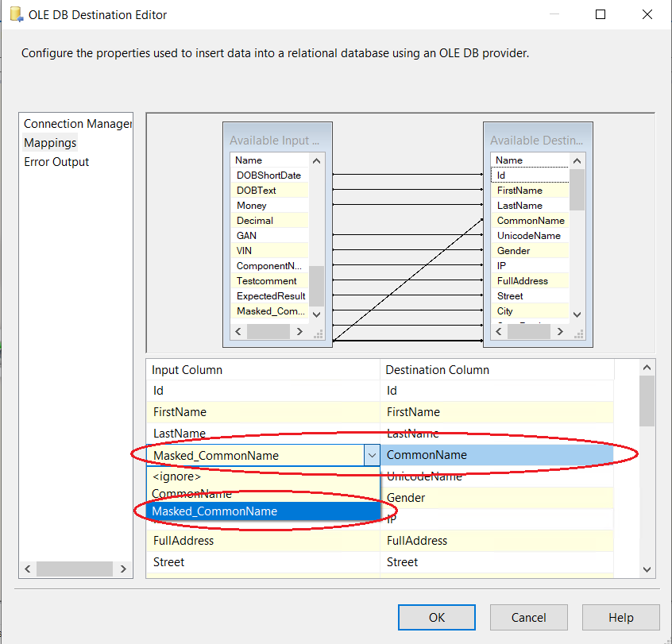Click the Cancel button
Image resolution: width=672 pixels, height=644 pixels.
click(528, 617)
